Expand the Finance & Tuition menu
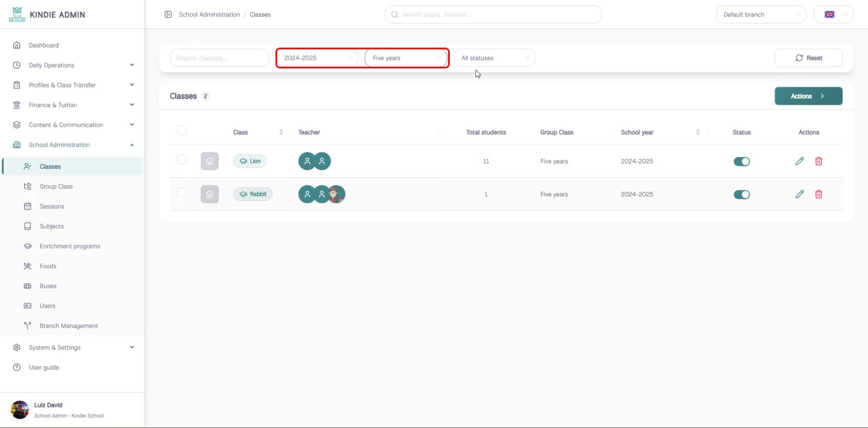The width and height of the screenshot is (868, 428). (72, 105)
